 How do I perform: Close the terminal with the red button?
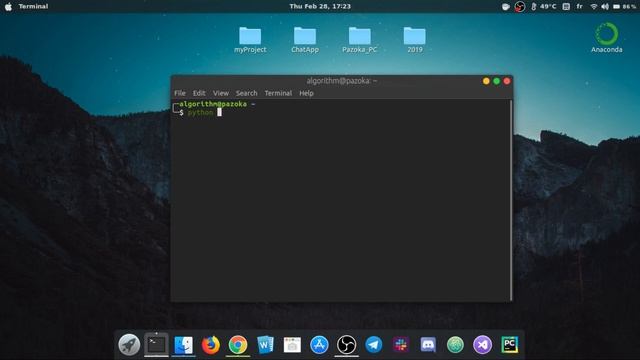tap(507, 81)
